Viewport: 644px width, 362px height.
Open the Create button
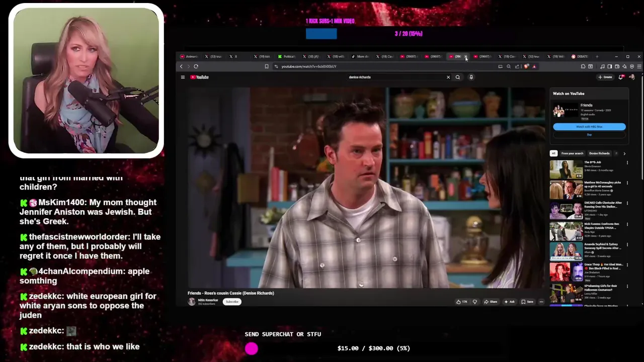click(605, 77)
